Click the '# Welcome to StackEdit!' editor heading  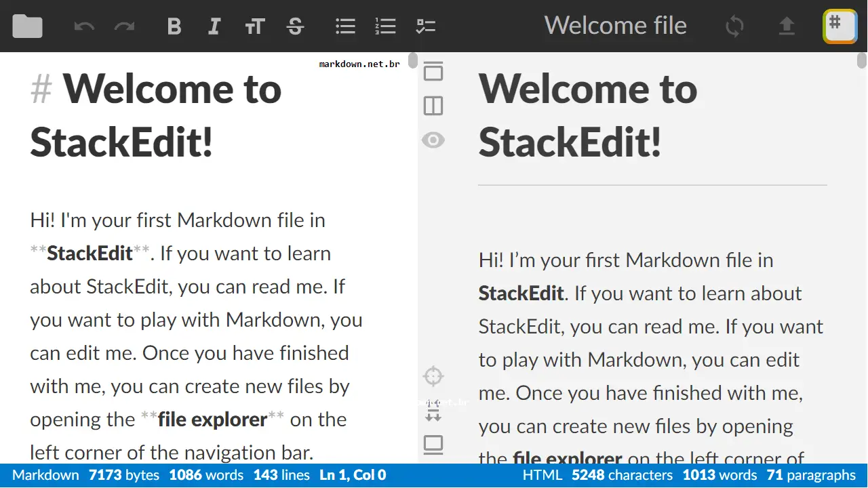pyautogui.click(x=156, y=115)
